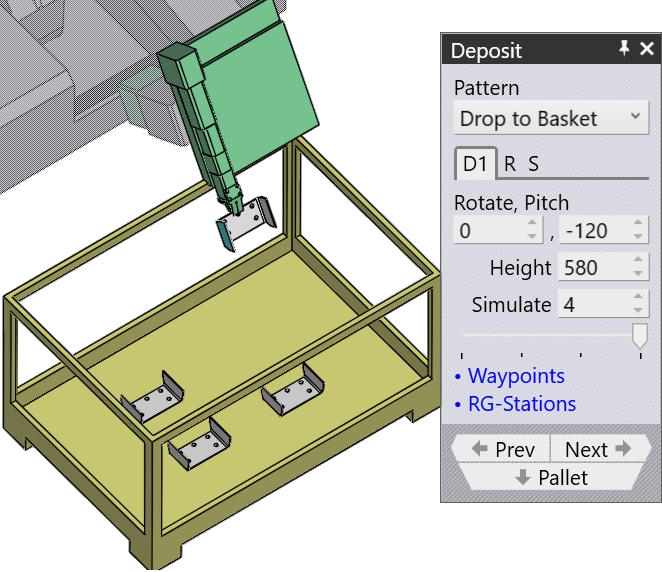Open the Waypoints link
Screen dimensions: 662x572
tap(516, 376)
